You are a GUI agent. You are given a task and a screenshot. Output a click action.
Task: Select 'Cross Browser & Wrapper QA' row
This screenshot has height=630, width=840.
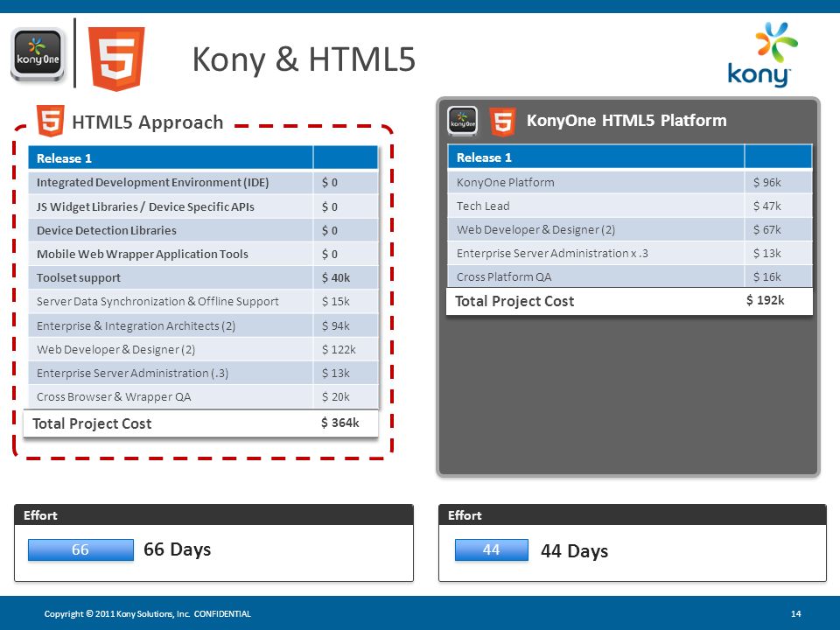203,396
